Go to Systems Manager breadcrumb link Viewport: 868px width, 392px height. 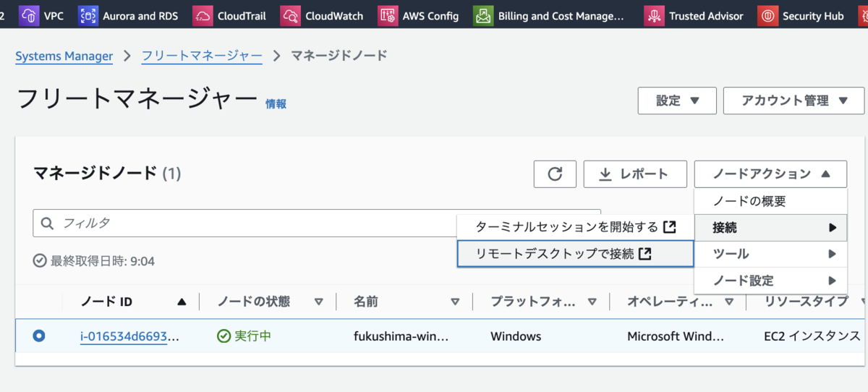[x=64, y=56]
